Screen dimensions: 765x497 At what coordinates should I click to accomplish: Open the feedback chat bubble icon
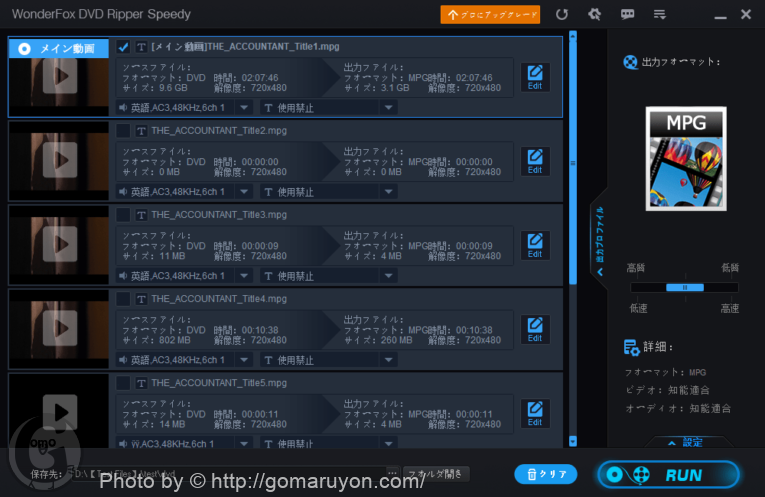627,14
